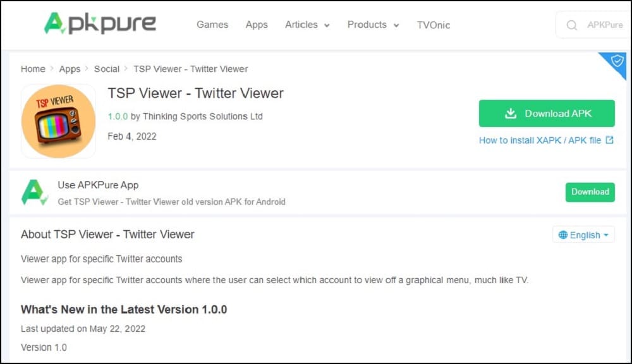This screenshot has width=632, height=364.
Task: Expand the Articles dropdown menu
Action: (308, 25)
